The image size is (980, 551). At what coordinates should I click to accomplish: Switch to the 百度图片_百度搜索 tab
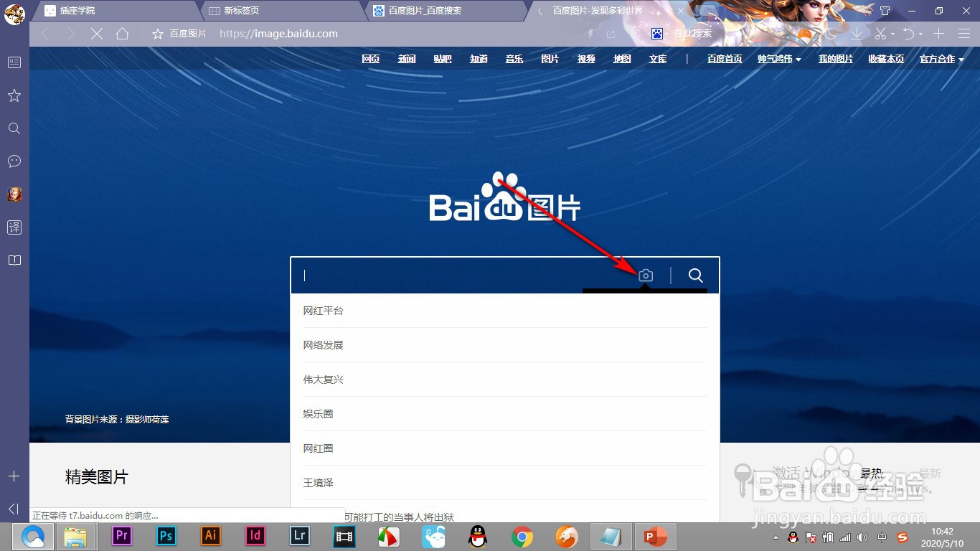(x=445, y=11)
